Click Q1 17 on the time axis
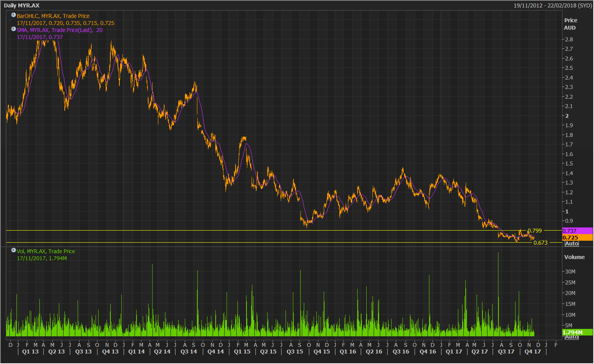Screen dimensions: 594x364 (x=454, y=352)
